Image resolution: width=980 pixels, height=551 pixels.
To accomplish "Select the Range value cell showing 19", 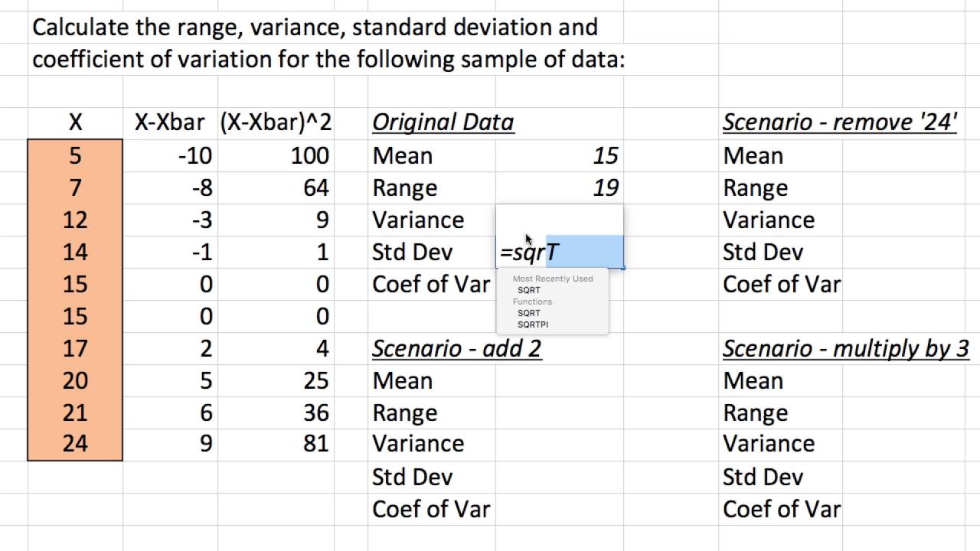I will click(x=560, y=188).
